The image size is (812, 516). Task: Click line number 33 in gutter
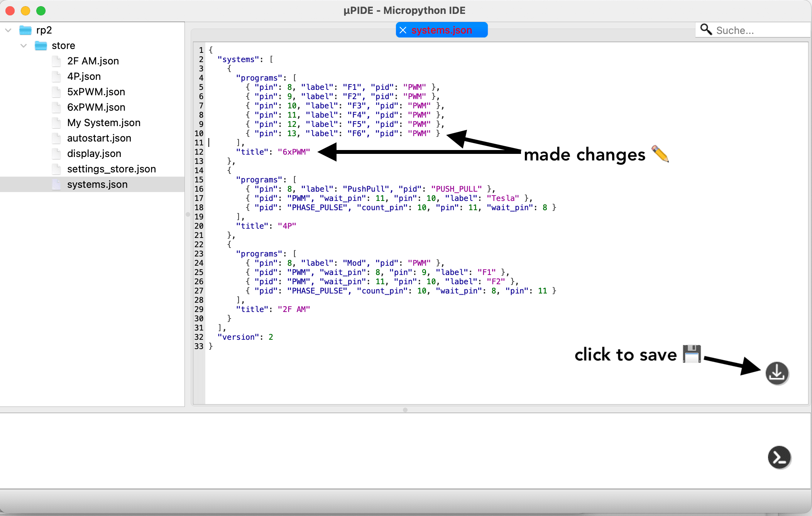(199, 346)
